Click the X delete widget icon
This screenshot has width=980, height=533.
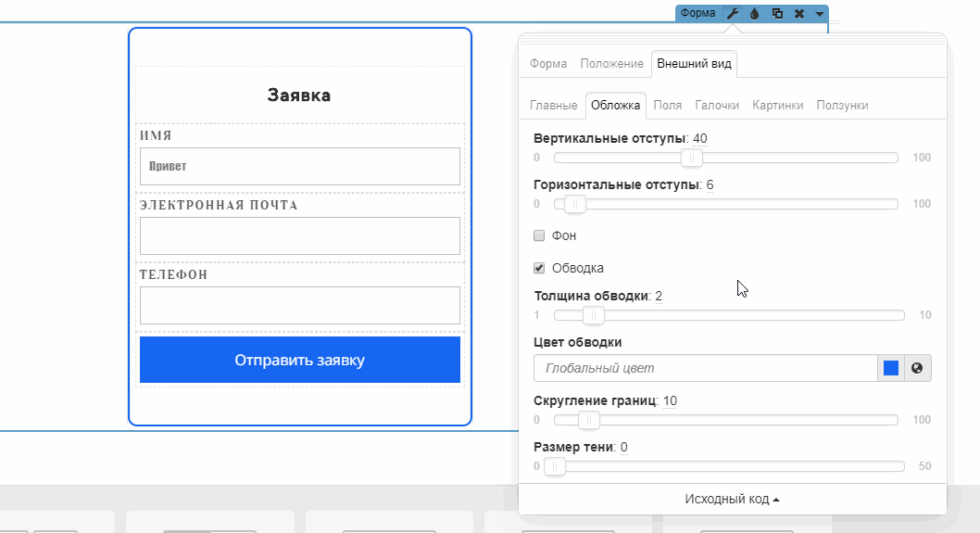[799, 14]
